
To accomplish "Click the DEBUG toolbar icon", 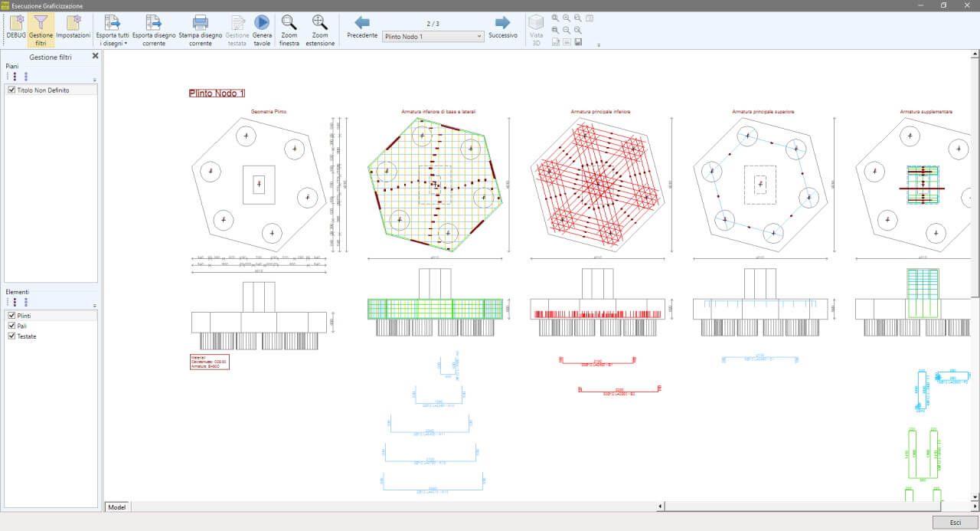I will pos(15,23).
